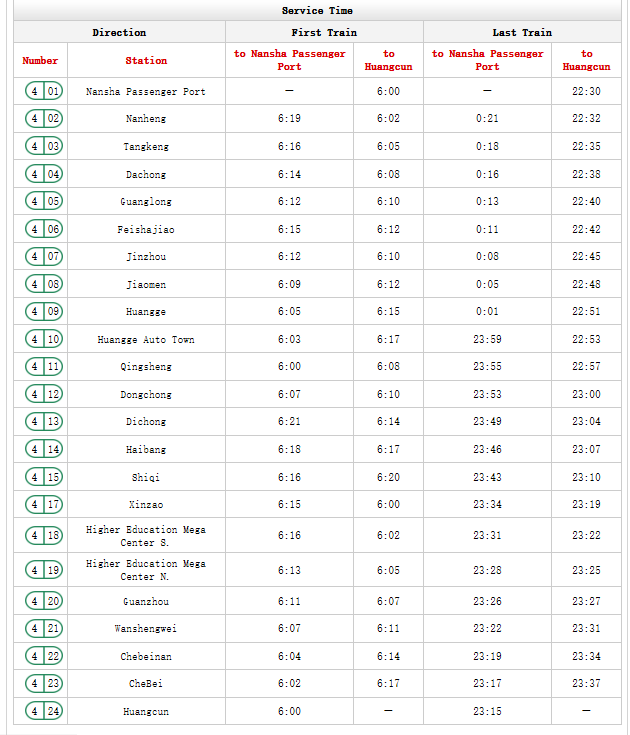This screenshot has height=735, width=630.
Task: Click the 4-01 station number badge
Action: (44, 91)
